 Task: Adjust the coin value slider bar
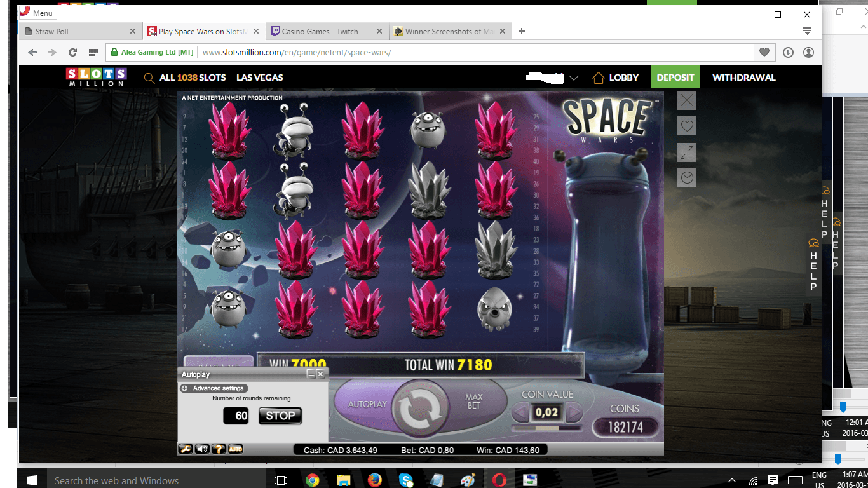[x=547, y=428]
